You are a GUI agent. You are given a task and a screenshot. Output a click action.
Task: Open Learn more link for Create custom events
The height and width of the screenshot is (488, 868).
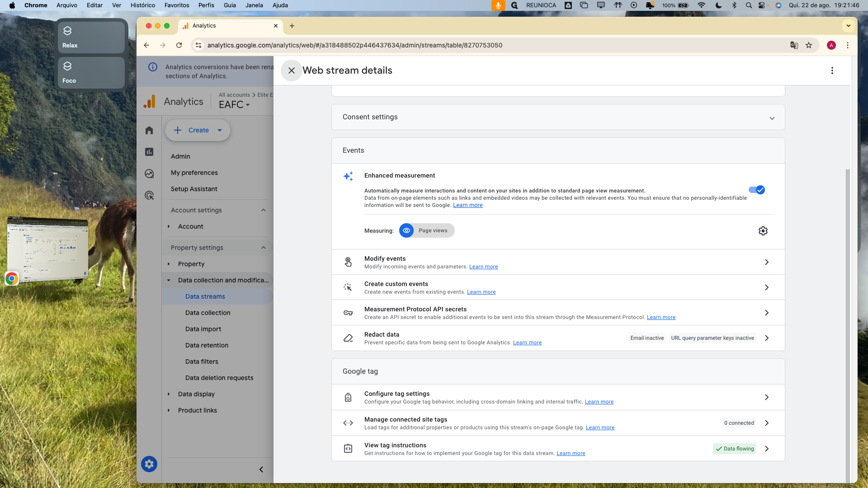[481, 292]
